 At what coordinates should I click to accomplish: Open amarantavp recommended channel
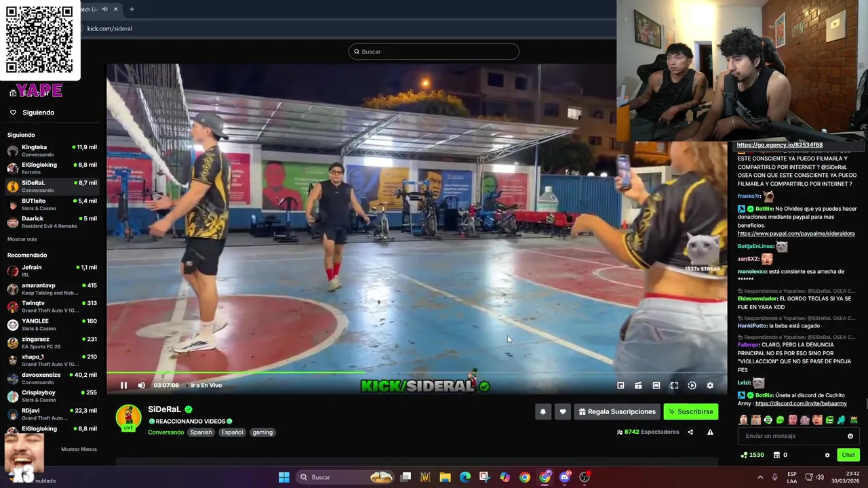click(x=52, y=289)
